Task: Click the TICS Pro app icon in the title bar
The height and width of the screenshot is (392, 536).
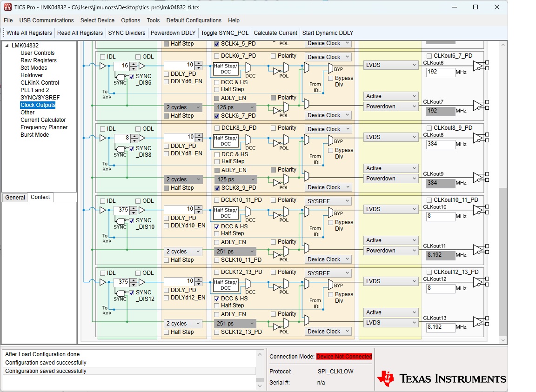Action: coord(7,7)
